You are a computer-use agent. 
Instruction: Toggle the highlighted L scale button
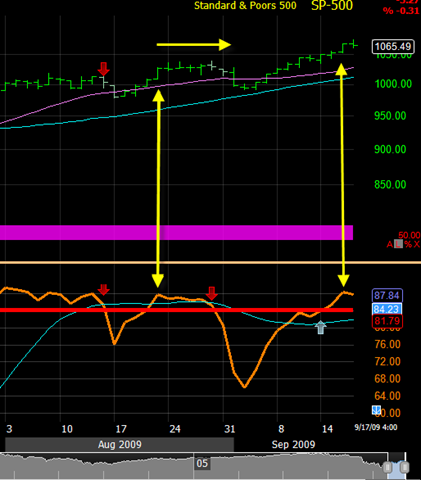point(399,244)
